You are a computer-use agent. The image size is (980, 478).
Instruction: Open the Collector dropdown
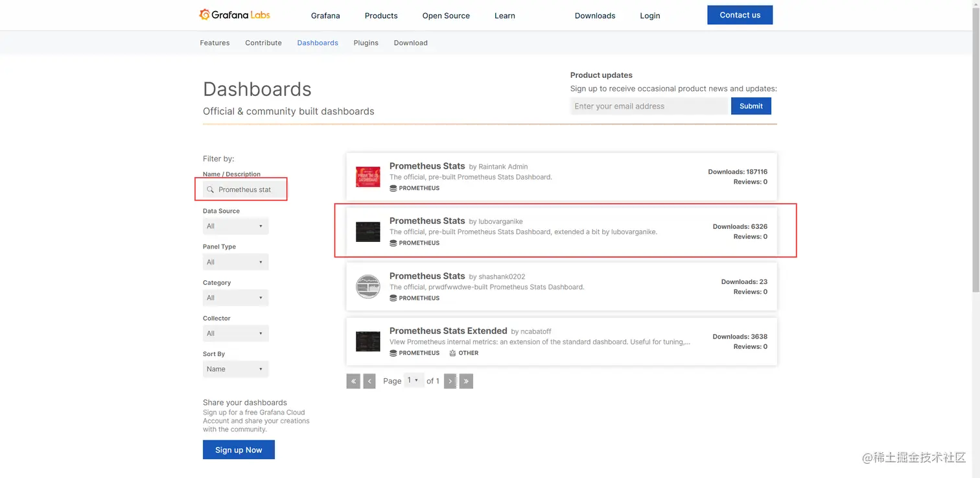click(235, 333)
